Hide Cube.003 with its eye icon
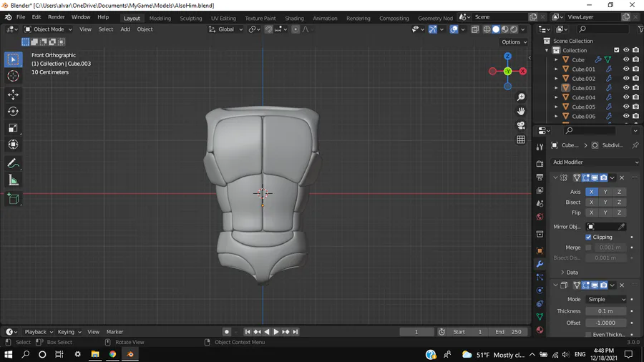 (626, 88)
